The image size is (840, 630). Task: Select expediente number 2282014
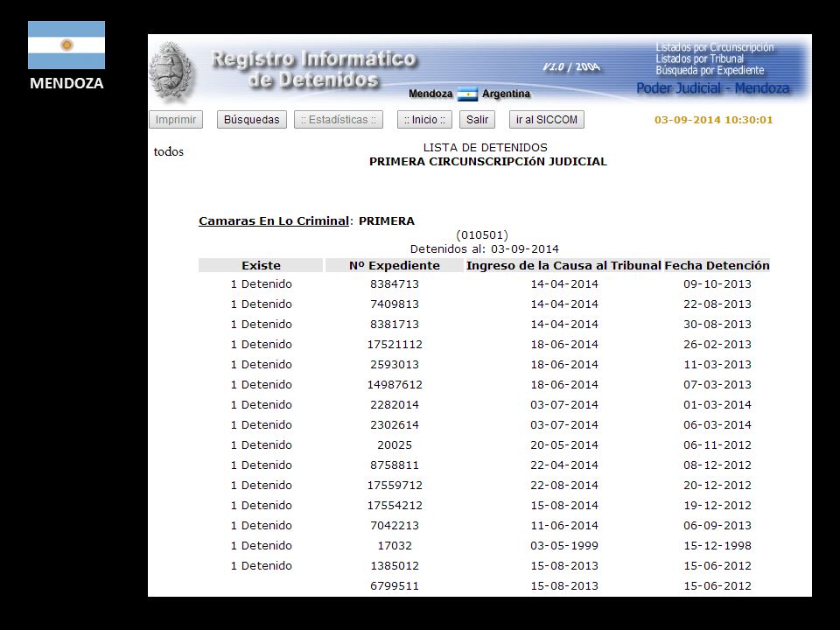395,404
